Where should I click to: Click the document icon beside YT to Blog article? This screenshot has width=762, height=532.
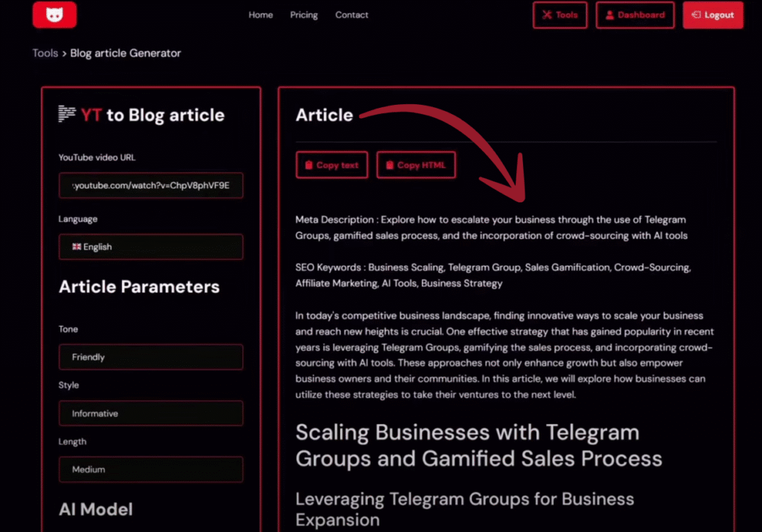coord(65,114)
